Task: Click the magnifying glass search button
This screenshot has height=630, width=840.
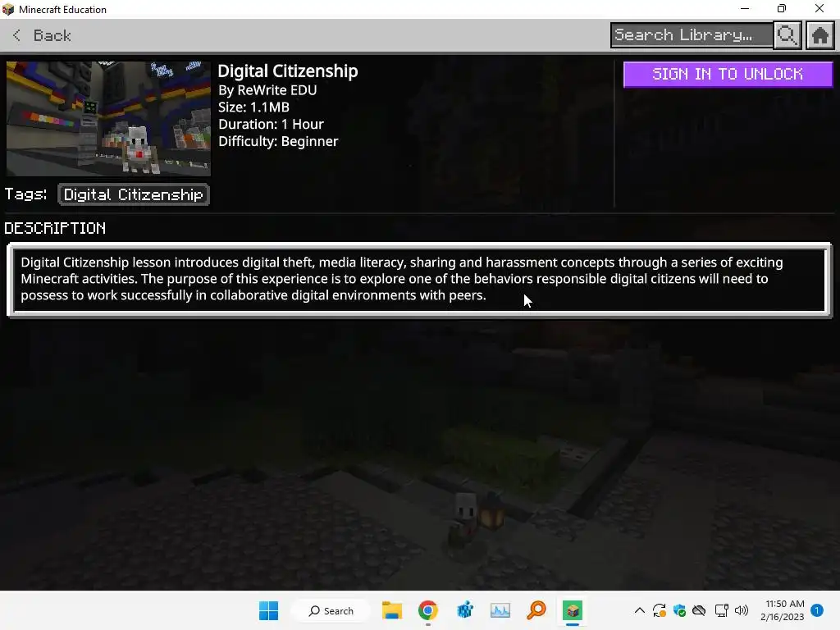Action: click(x=787, y=35)
